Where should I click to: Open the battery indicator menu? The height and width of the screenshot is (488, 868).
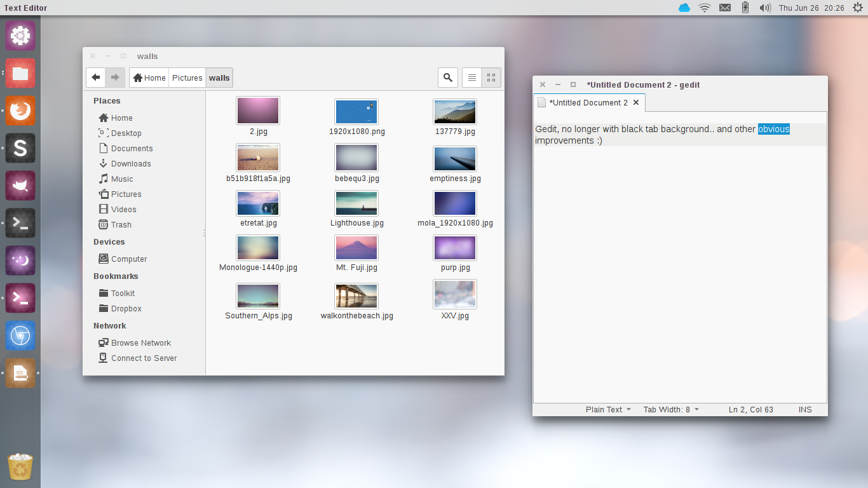745,8
